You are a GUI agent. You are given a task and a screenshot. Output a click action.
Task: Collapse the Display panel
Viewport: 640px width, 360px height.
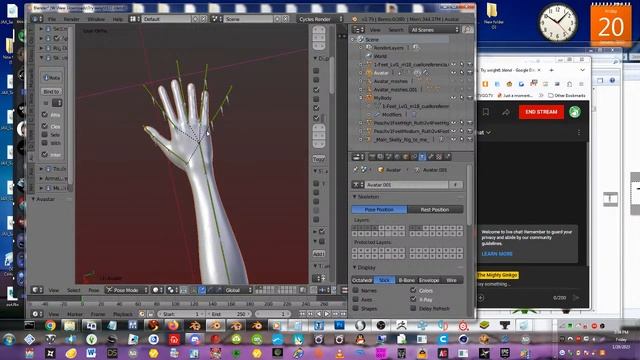click(x=355, y=267)
